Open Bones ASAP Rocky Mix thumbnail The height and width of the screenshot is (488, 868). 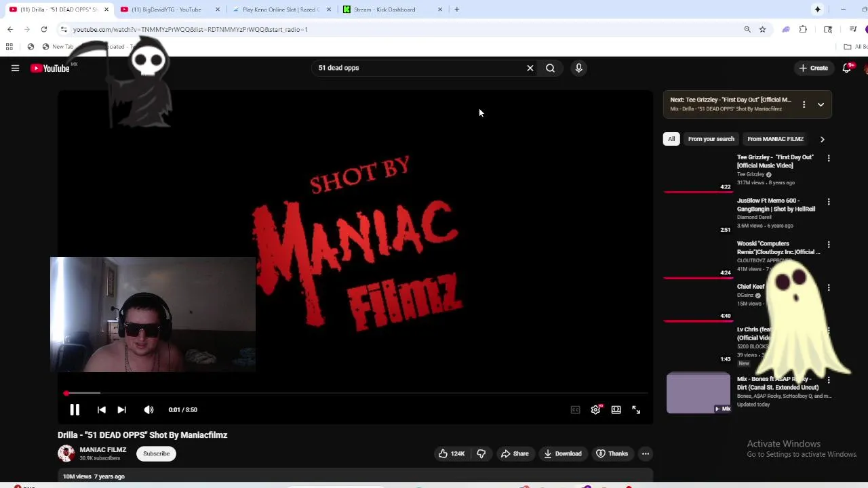click(x=698, y=393)
